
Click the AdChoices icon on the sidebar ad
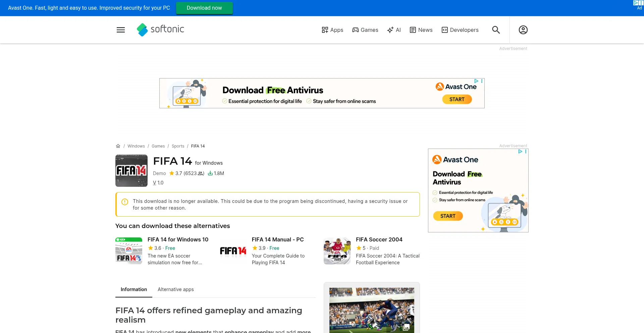coord(520,152)
